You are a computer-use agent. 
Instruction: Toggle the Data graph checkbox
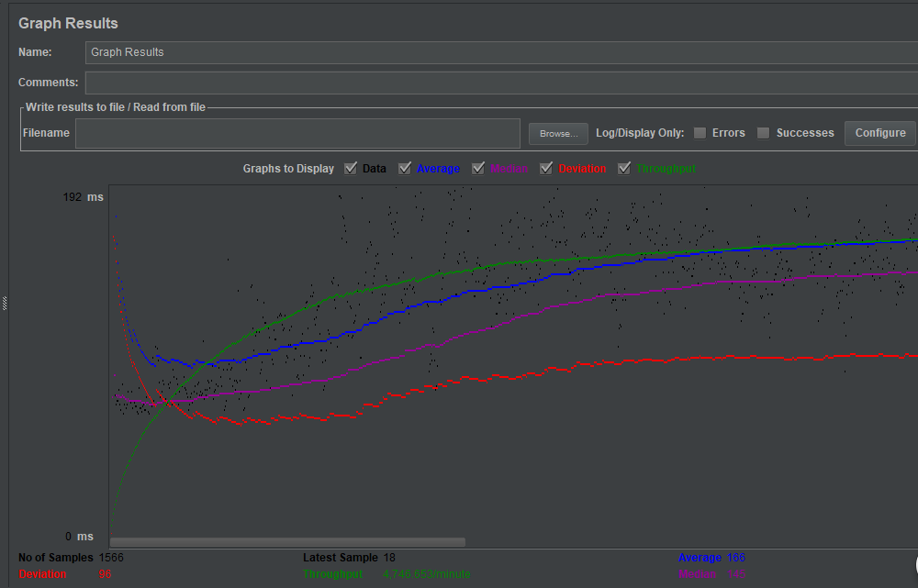pos(351,169)
